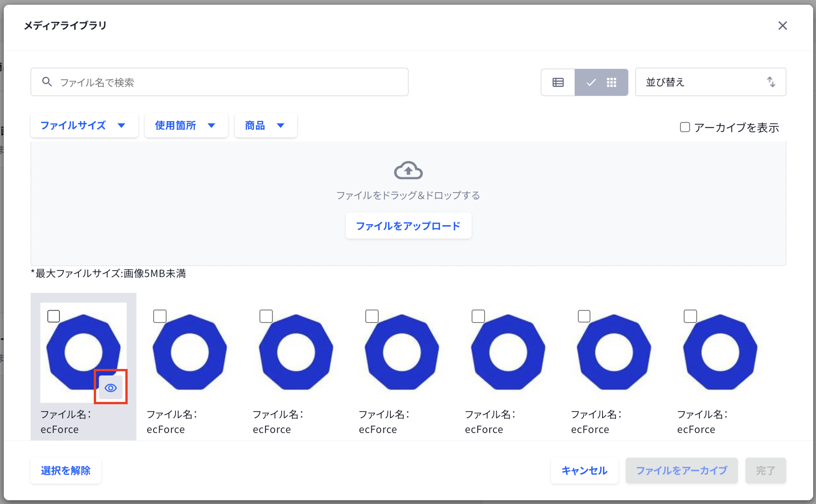The width and height of the screenshot is (816, 504).
Task: Click the 完了 button
Action: tap(765, 471)
